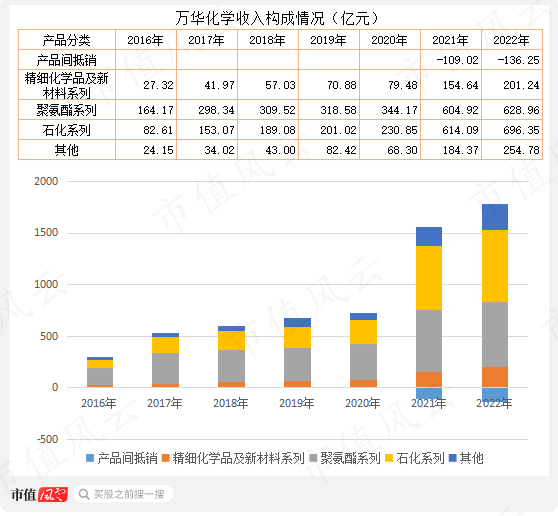This screenshot has height=516, width=558.
Task: Click the yellow segment of the 2021年 bar
Action: 429,278
